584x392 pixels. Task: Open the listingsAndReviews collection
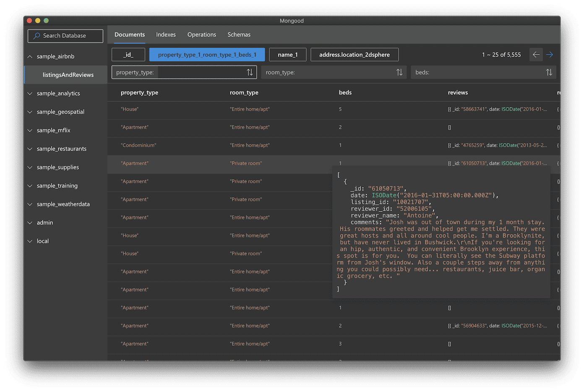tap(68, 75)
